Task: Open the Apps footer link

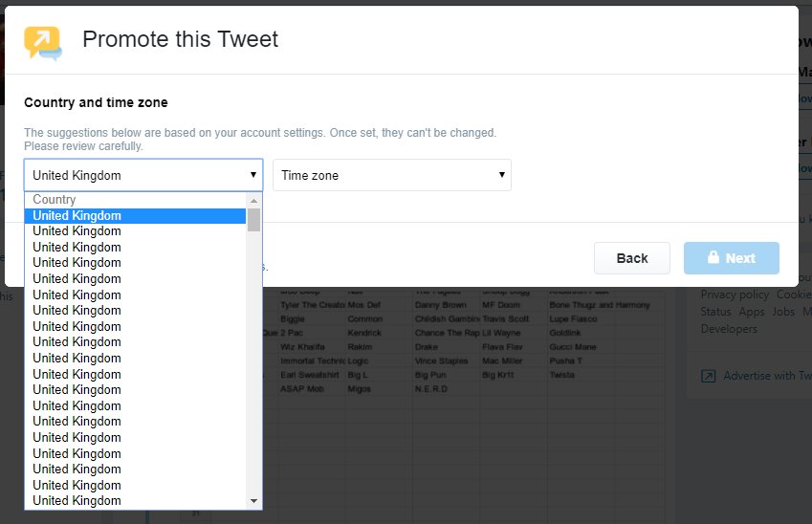Action: click(752, 312)
